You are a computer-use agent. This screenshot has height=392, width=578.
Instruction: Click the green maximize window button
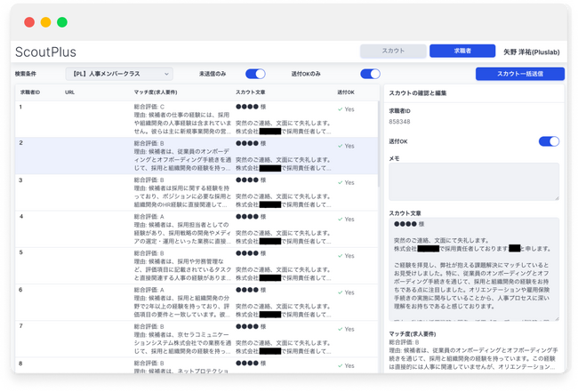point(61,22)
